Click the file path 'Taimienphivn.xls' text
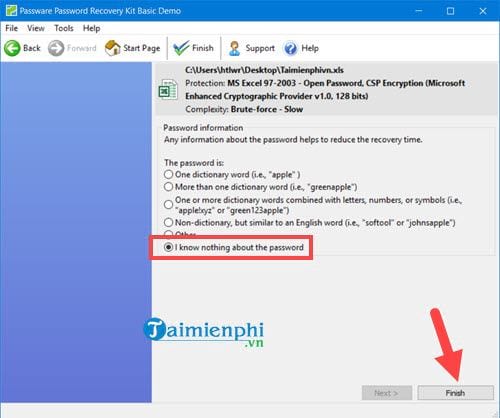The width and height of the screenshot is (500, 418). pos(264,70)
